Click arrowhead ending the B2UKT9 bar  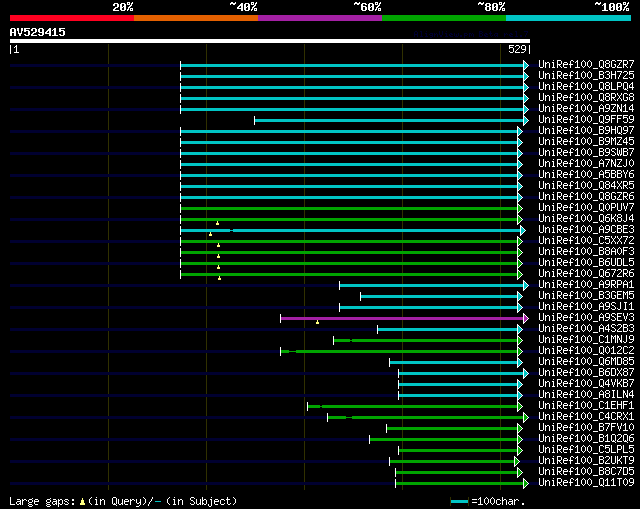point(517,462)
